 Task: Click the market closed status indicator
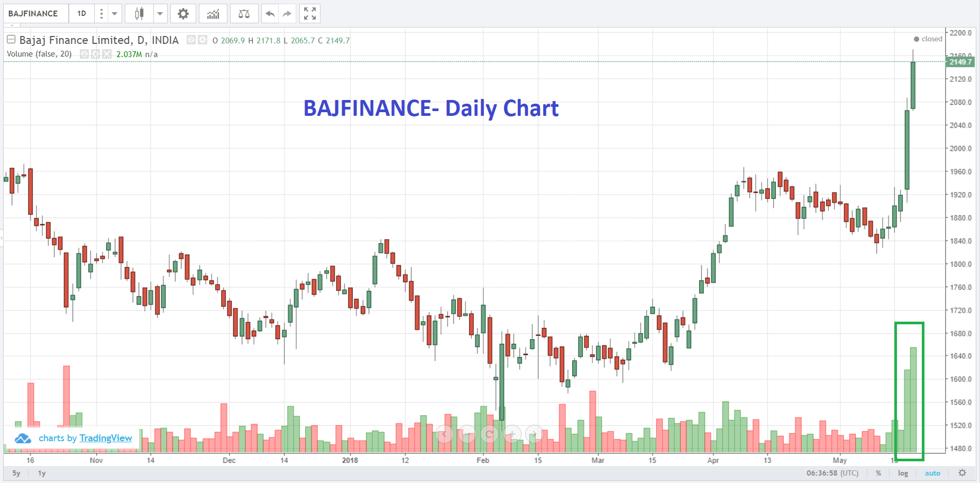point(928,39)
